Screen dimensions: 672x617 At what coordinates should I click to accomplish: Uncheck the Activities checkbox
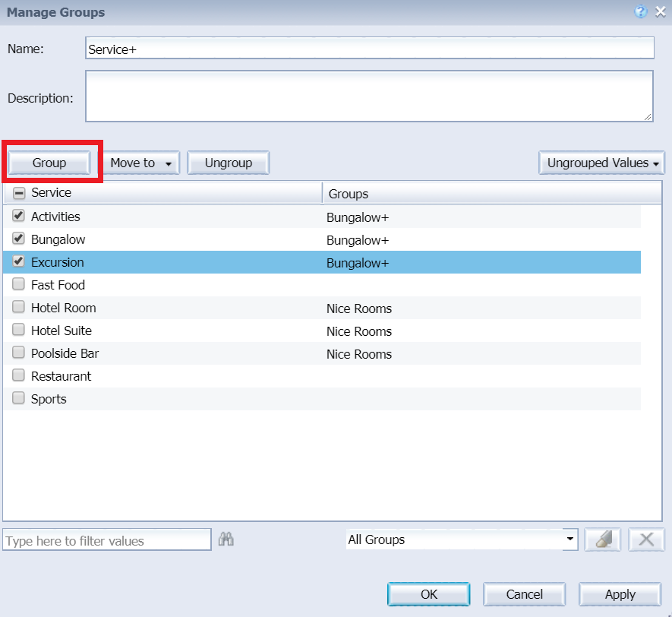coord(19,217)
